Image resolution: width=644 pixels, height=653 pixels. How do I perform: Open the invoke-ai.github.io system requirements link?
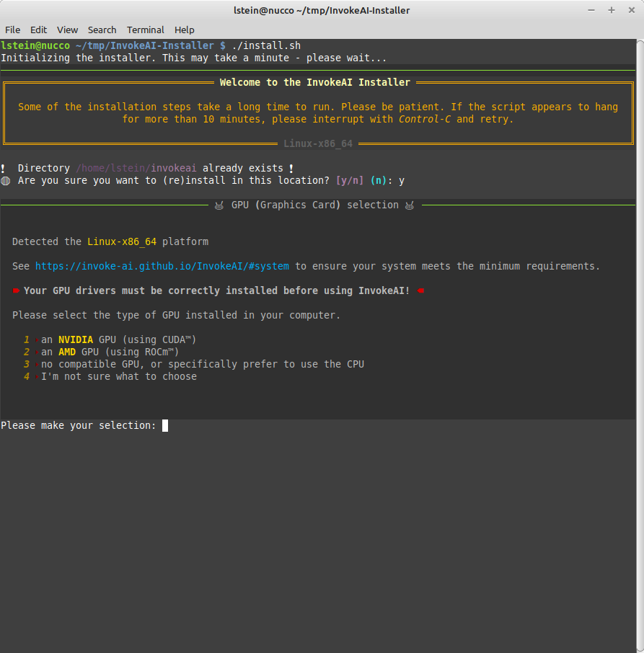(x=162, y=266)
